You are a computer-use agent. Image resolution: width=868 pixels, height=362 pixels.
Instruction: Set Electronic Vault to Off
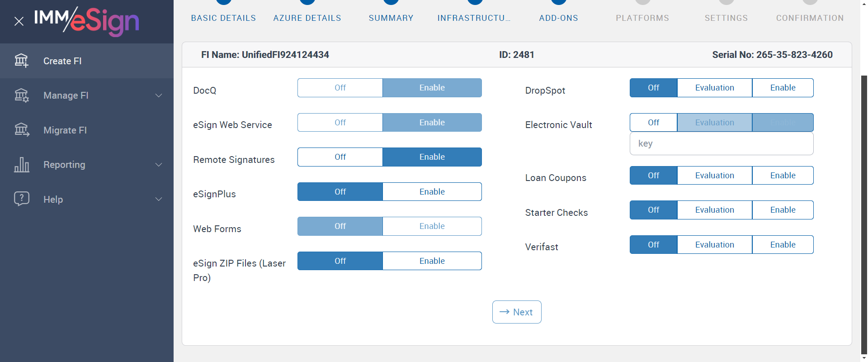[x=653, y=123]
